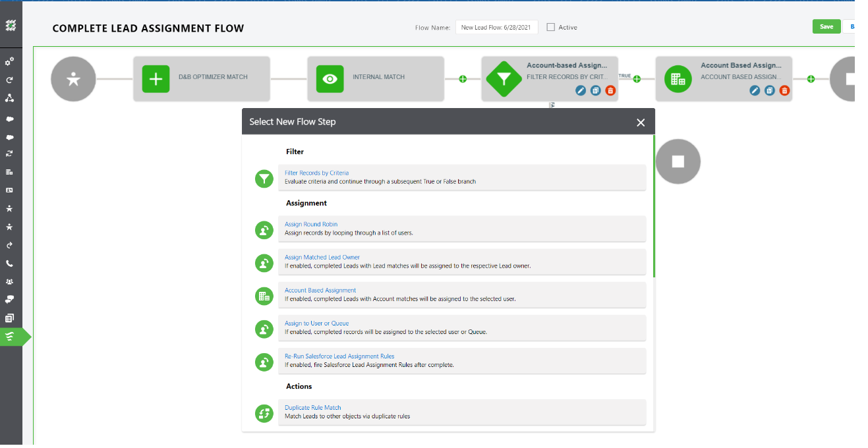Click the highlighted green flow icon in sidebar
This screenshot has width=868, height=448.
click(x=11, y=337)
